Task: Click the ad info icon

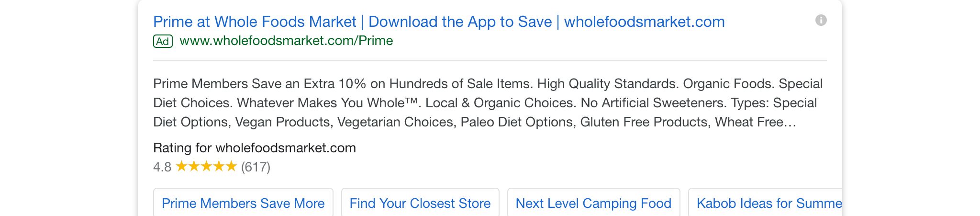Action: pyautogui.click(x=821, y=20)
